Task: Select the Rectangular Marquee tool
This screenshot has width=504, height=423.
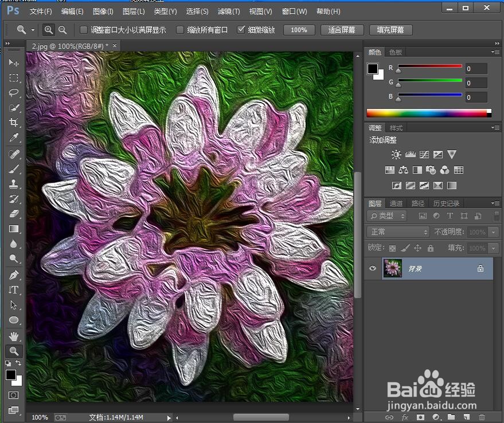Action: (14, 77)
